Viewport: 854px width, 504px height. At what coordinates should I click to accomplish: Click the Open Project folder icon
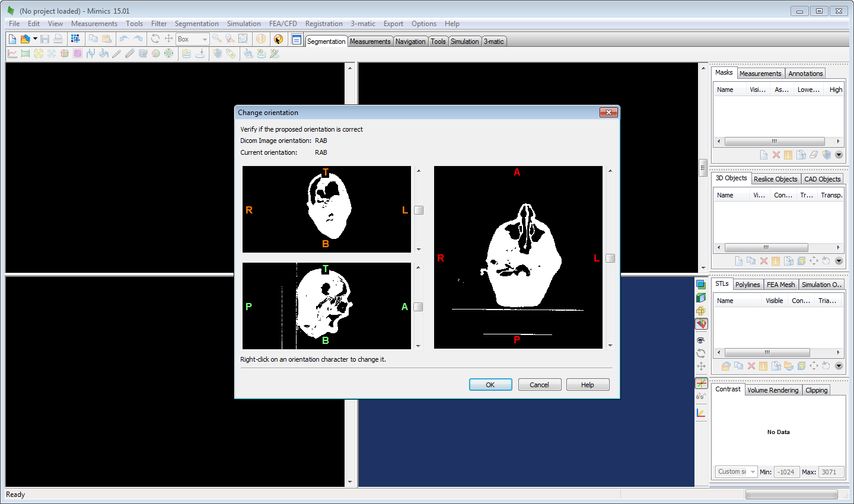point(25,39)
